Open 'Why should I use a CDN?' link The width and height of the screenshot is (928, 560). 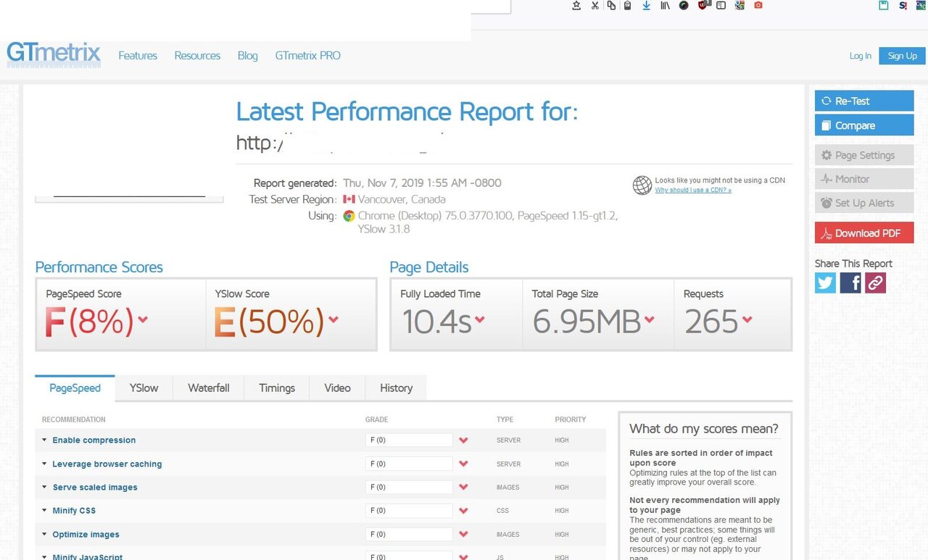(693, 190)
